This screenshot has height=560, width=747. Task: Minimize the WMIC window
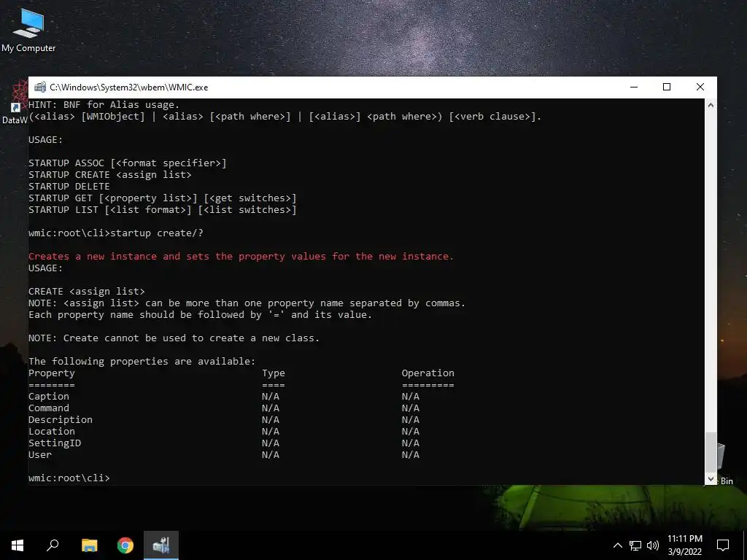coord(634,87)
